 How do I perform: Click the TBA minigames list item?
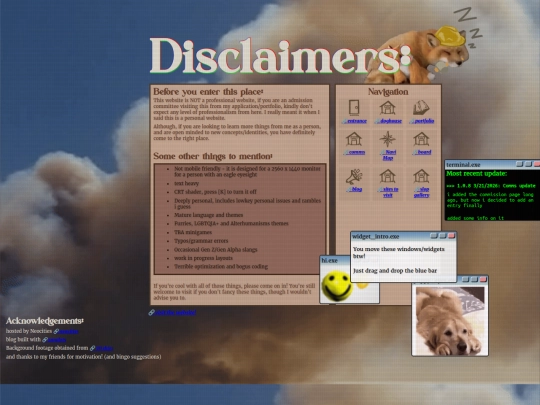[193, 232]
